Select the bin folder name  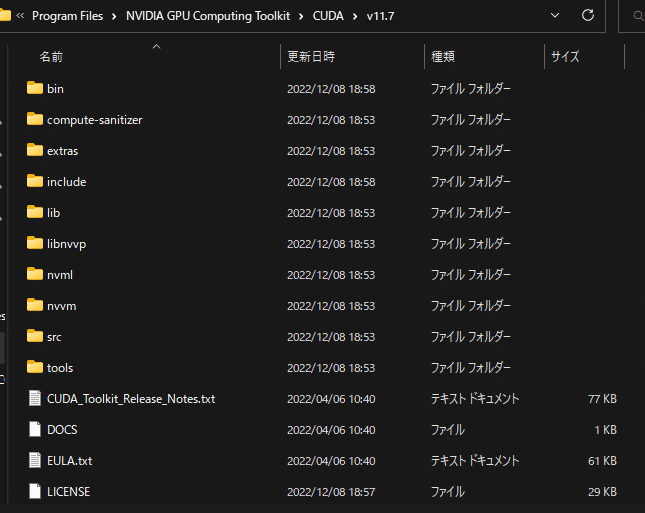click(x=55, y=89)
